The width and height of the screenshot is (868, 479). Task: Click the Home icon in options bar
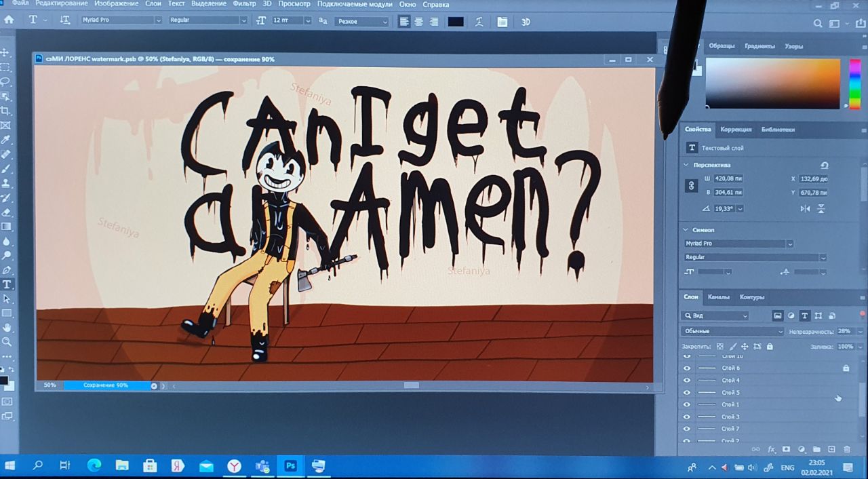(x=9, y=20)
